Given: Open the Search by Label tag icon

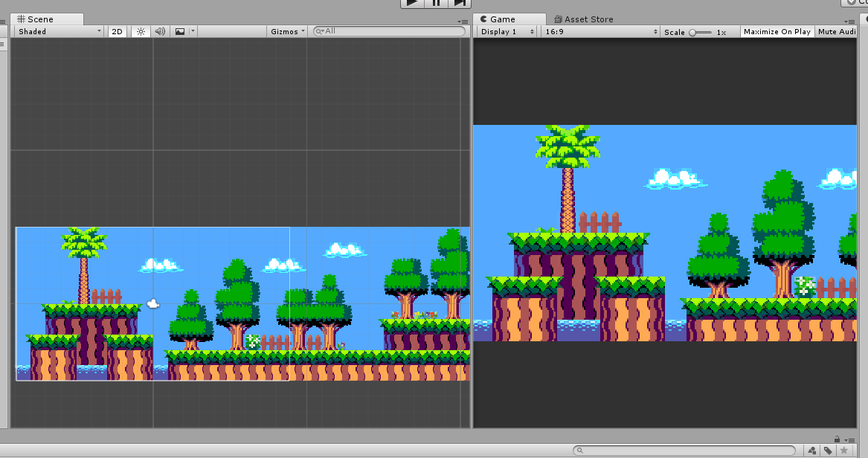Looking at the screenshot, I should point(828,451).
